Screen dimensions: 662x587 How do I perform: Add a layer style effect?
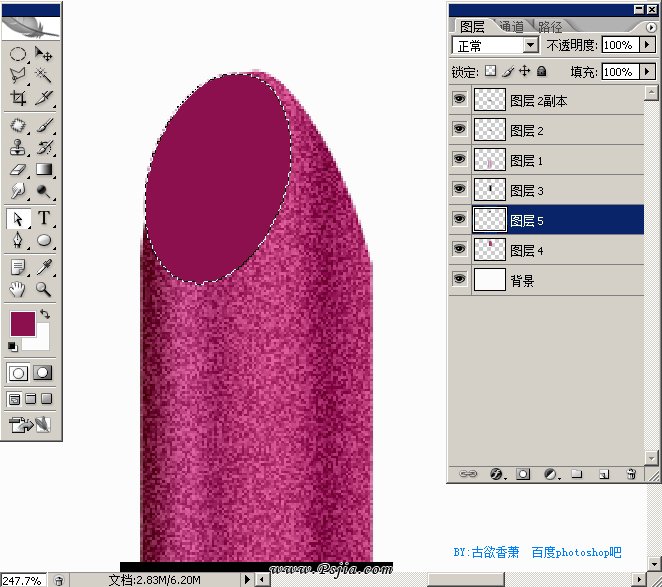496,474
